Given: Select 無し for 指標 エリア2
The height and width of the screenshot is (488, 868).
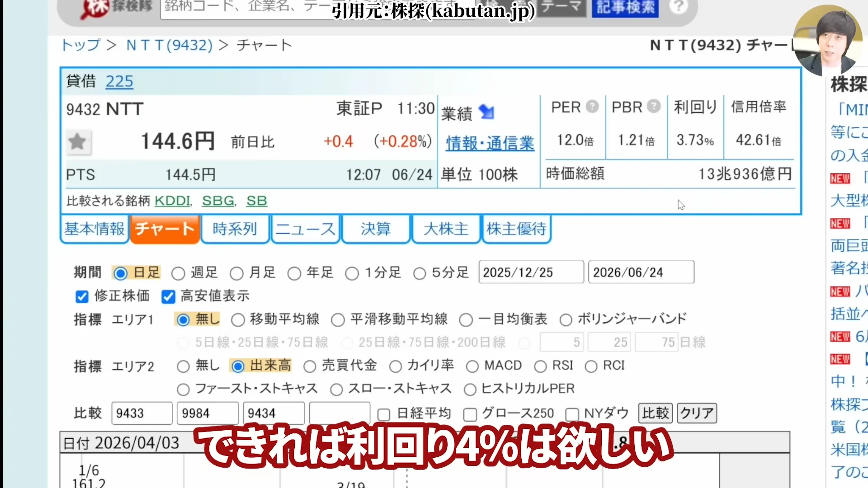Looking at the screenshot, I should tap(183, 366).
